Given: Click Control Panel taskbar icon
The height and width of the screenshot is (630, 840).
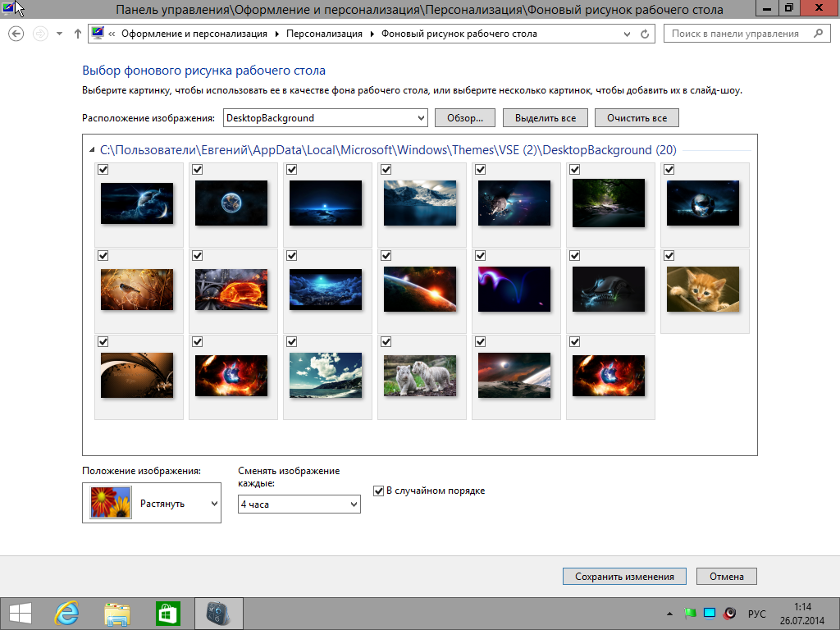Looking at the screenshot, I should click(x=218, y=614).
